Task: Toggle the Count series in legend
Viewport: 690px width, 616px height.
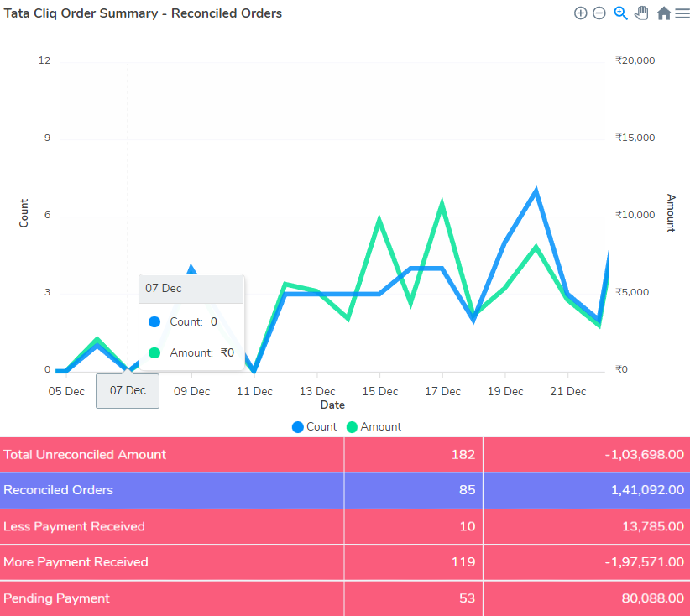Action: [314, 427]
